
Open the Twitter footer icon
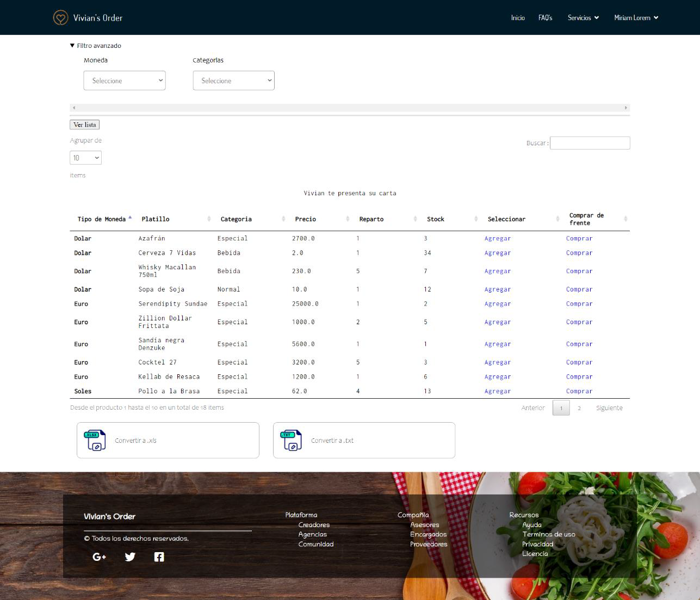pos(130,556)
